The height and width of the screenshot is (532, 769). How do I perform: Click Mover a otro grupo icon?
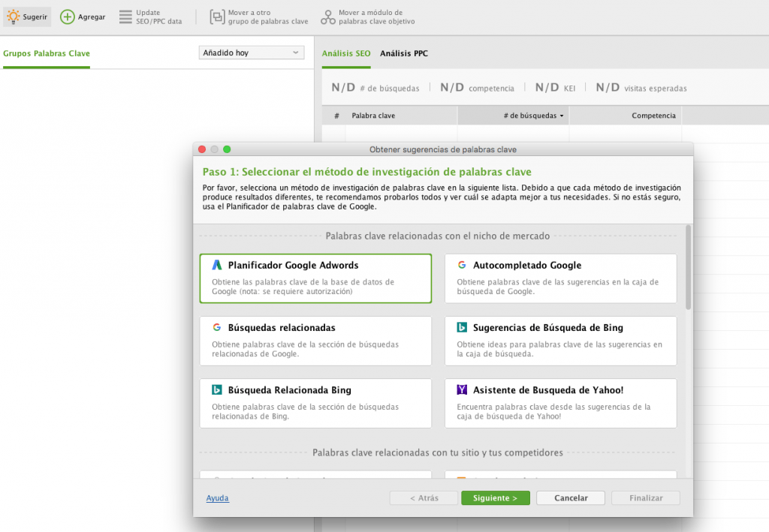click(x=217, y=17)
